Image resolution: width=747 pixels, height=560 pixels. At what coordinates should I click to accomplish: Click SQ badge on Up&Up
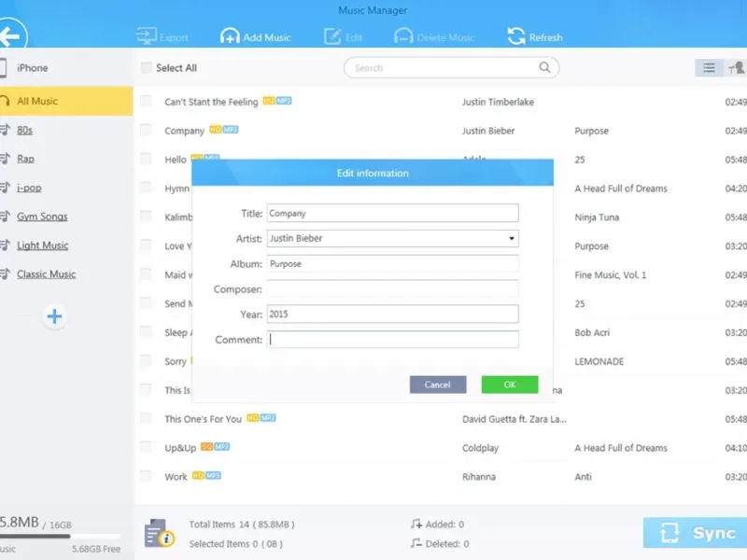click(x=206, y=447)
